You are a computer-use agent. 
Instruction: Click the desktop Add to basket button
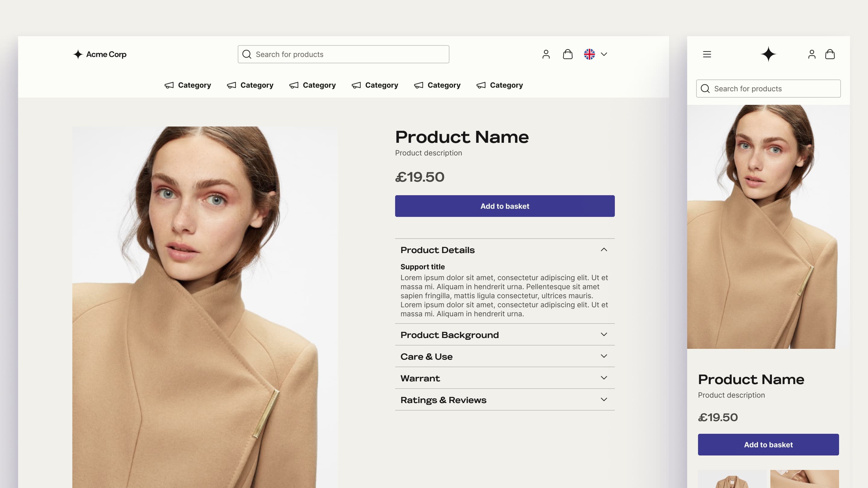pyautogui.click(x=505, y=206)
